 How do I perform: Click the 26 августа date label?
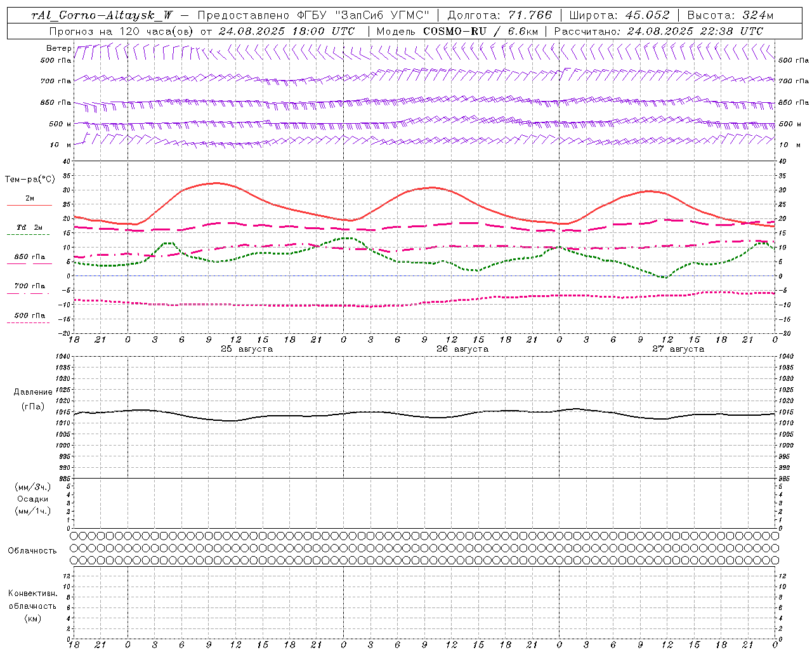462,349
